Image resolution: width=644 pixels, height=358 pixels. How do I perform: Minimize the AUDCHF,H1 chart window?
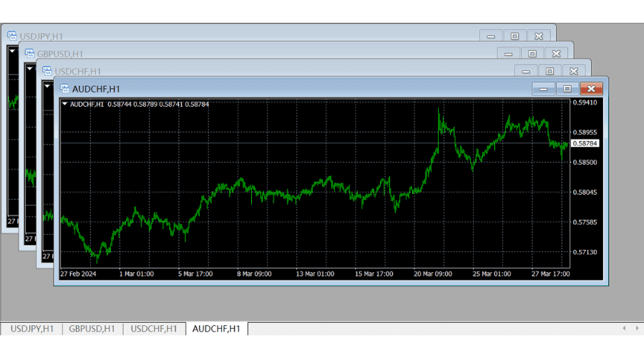(x=543, y=89)
